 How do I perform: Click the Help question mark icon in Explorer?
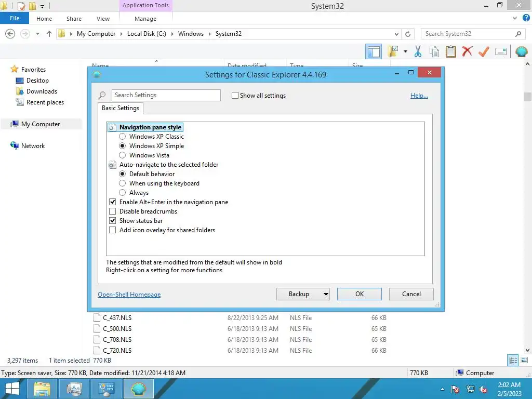click(x=526, y=18)
